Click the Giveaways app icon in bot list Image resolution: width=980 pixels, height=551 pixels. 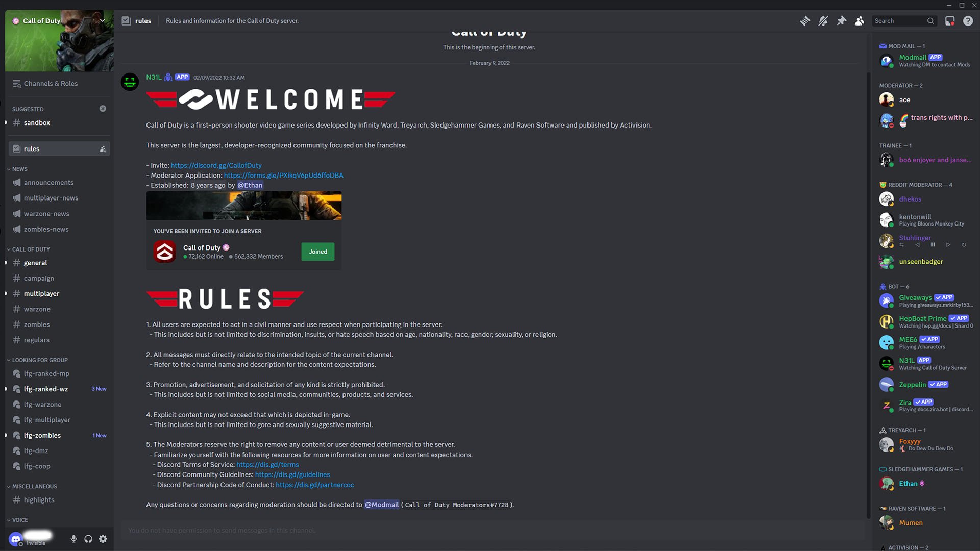tap(887, 300)
